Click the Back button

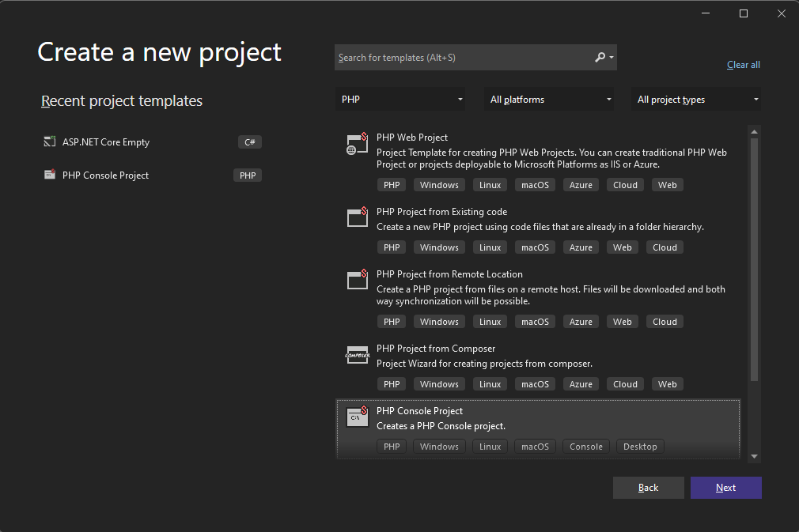[x=648, y=488]
